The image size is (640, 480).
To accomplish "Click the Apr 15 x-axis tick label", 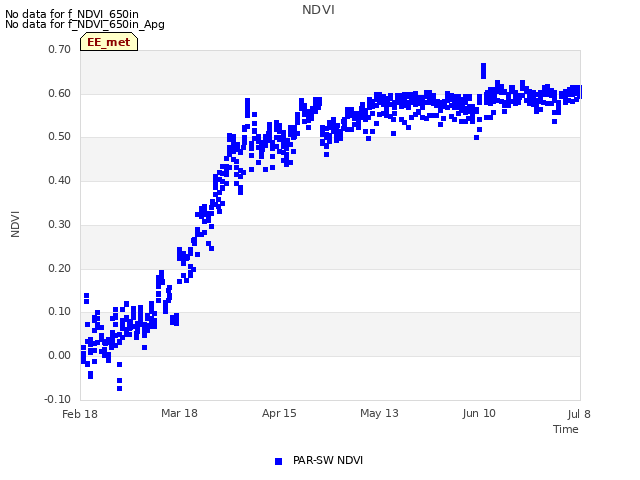I will pos(279,413).
